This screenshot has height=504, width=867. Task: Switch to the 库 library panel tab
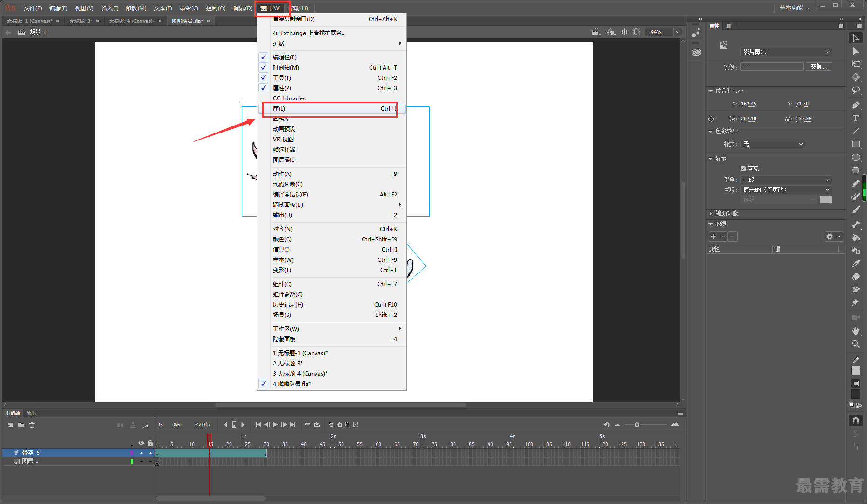tap(728, 26)
